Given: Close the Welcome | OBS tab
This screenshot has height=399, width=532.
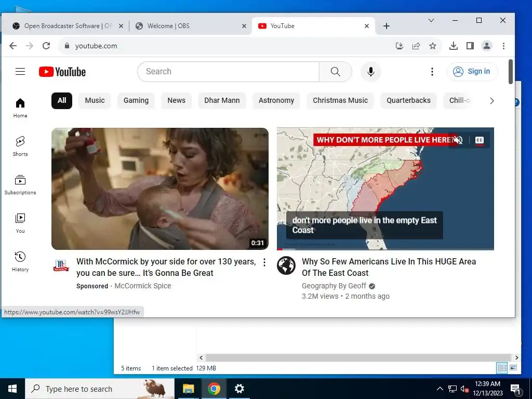Looking at the screenshot, I should pyautogui.click(x=244, y=26).
